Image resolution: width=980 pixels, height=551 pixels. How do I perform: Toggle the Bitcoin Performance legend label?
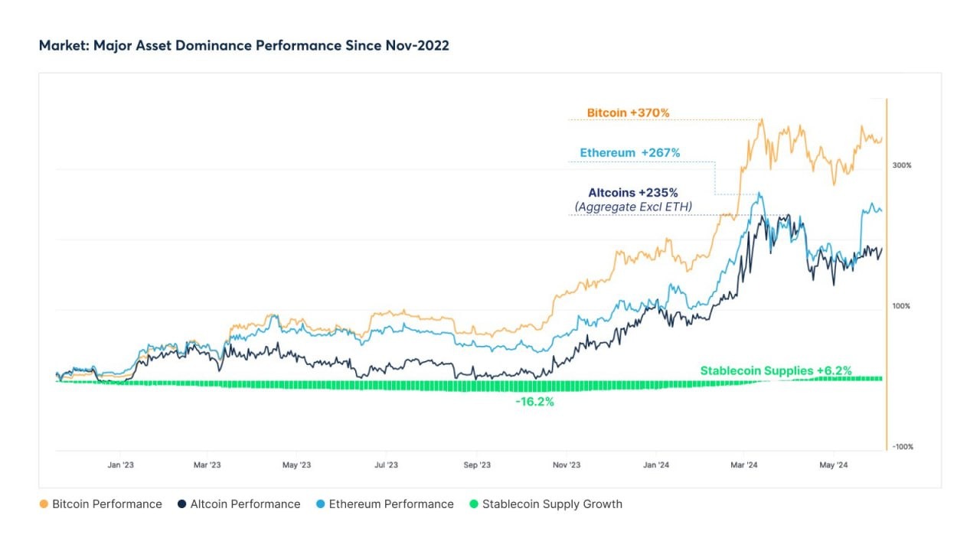pyautogui.click(x=107, y=504)
